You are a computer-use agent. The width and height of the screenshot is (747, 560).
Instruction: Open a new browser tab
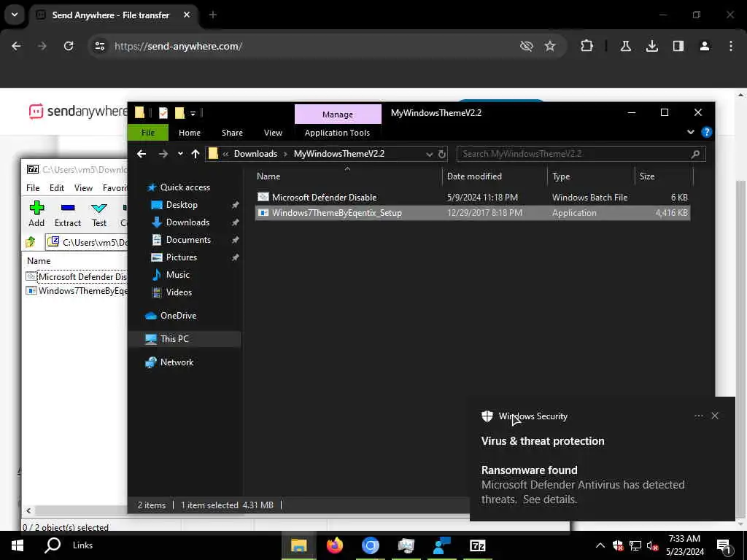click(213, 15)
